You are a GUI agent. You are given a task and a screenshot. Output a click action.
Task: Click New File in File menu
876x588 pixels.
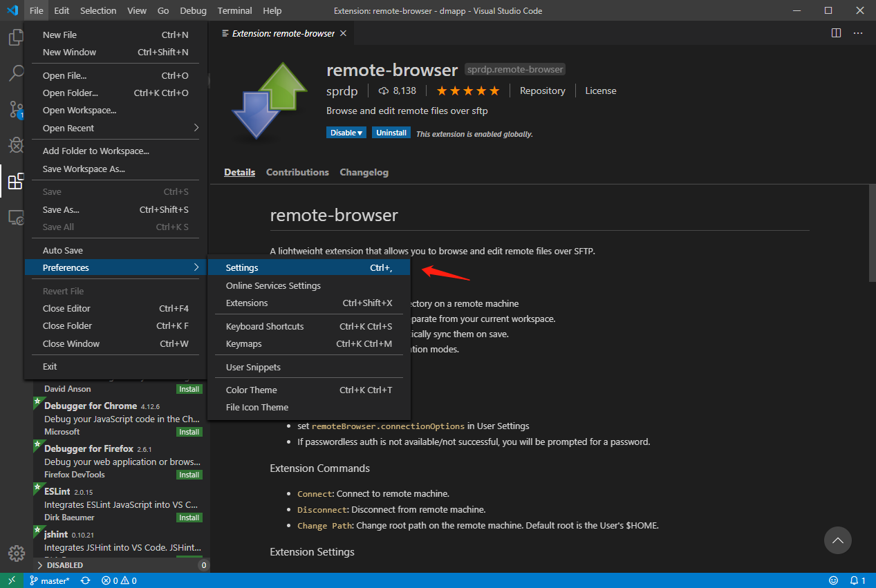tap(115, 35)
